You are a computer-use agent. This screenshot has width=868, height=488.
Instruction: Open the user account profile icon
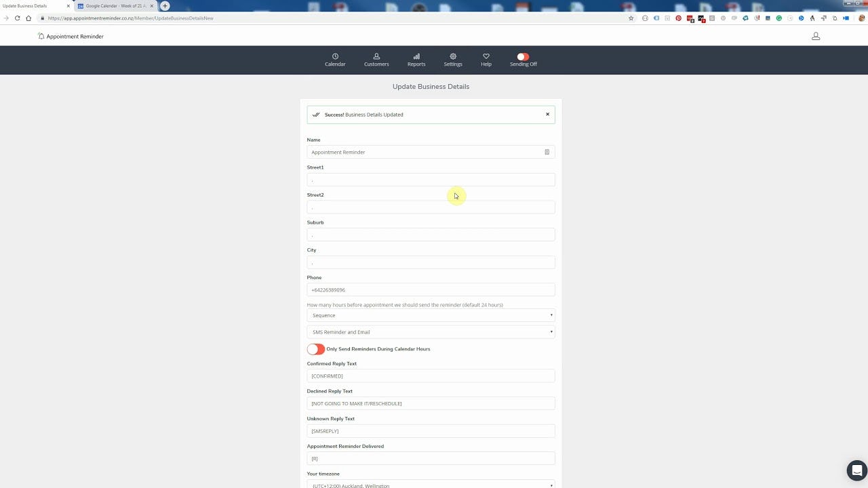point(816,36)
